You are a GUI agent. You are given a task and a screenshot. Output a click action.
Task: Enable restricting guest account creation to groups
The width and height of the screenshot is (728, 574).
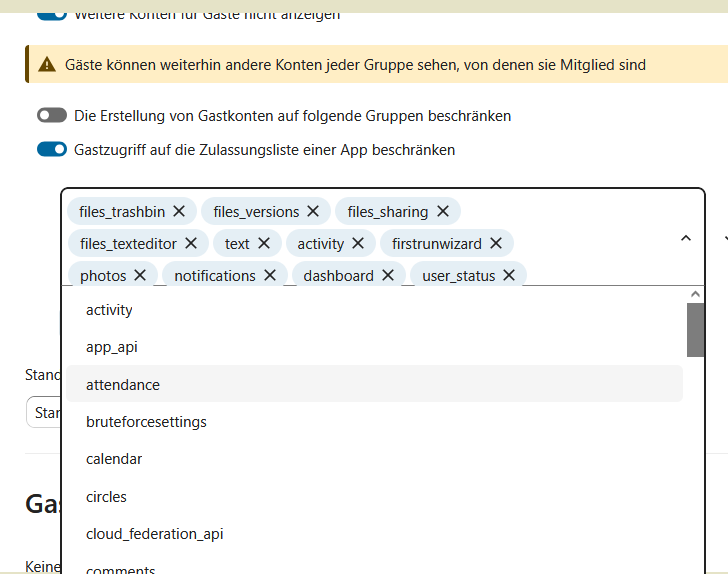(52, 115)
